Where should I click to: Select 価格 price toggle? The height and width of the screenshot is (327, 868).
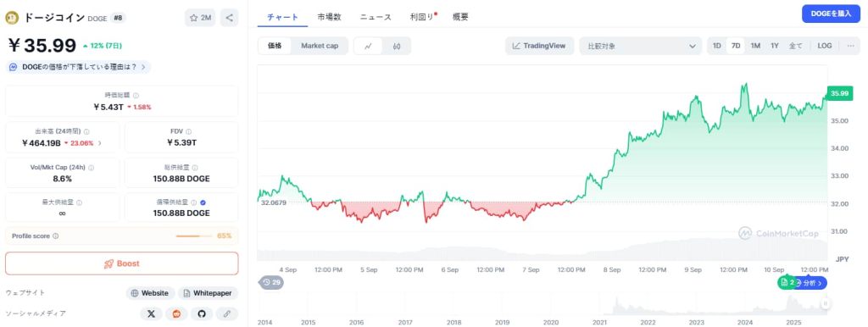[275, 46]
